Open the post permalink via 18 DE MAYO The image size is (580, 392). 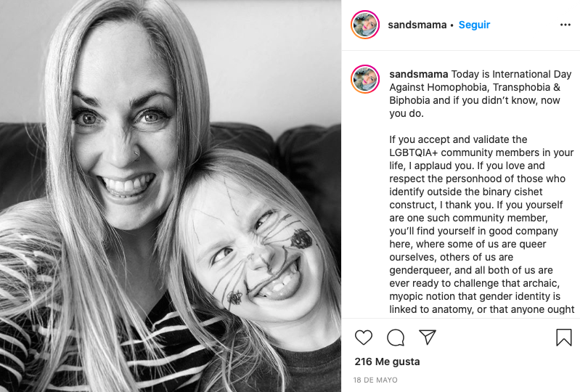pos(375,380)
